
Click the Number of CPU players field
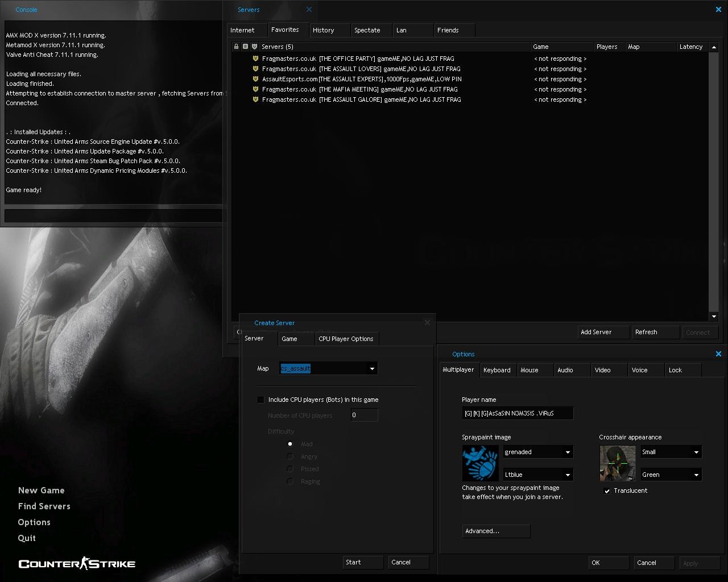click(x=365, y=415)
